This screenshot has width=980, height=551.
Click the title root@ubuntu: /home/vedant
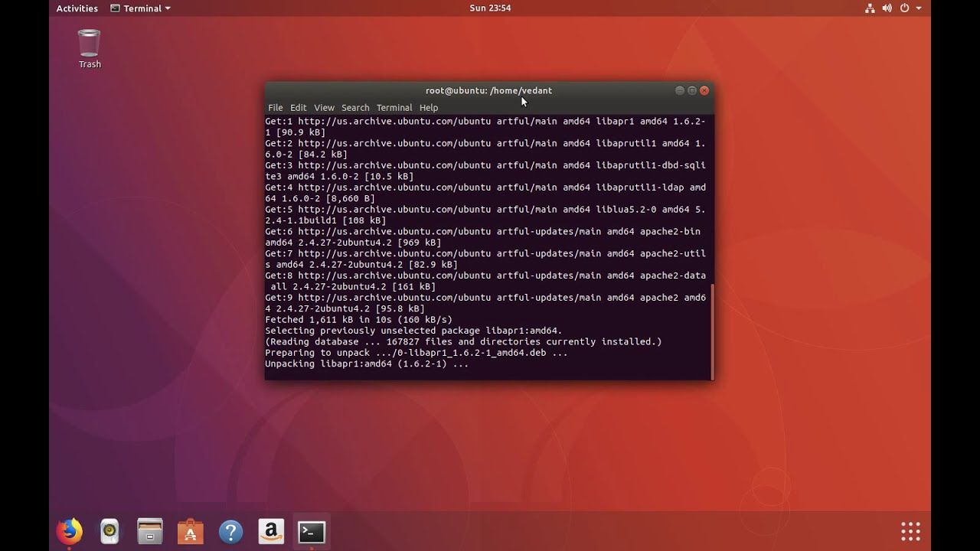pyautogui.click(x=488, y=90)
